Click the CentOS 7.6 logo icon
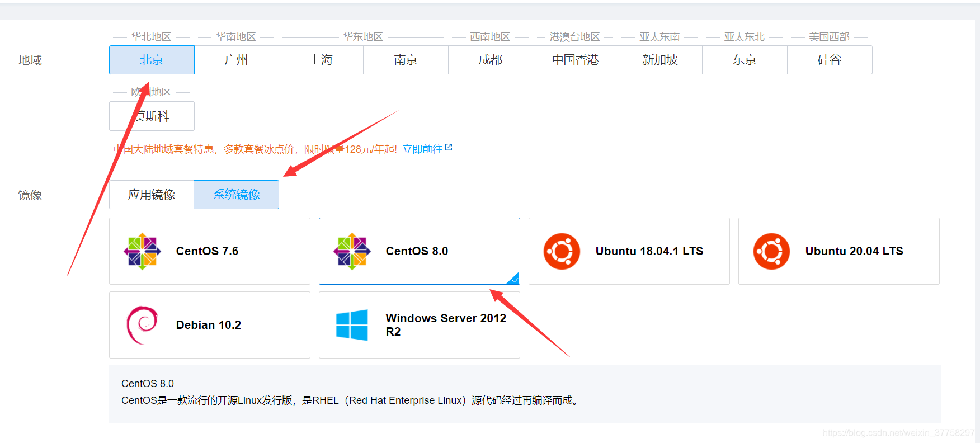 tap(142, 251)
